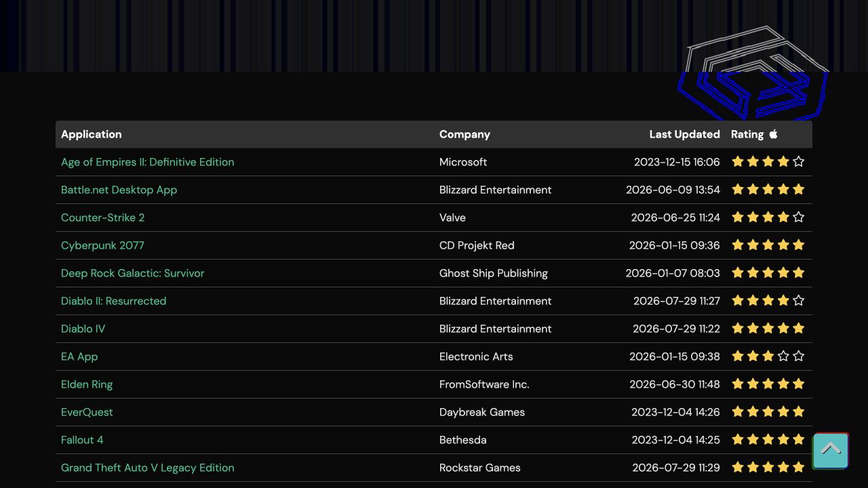Click star rating for Deep Rock Galactic: Survivor
Image resolution: width=868 pixels, height=488 pixels.
(x=768, y=272)
